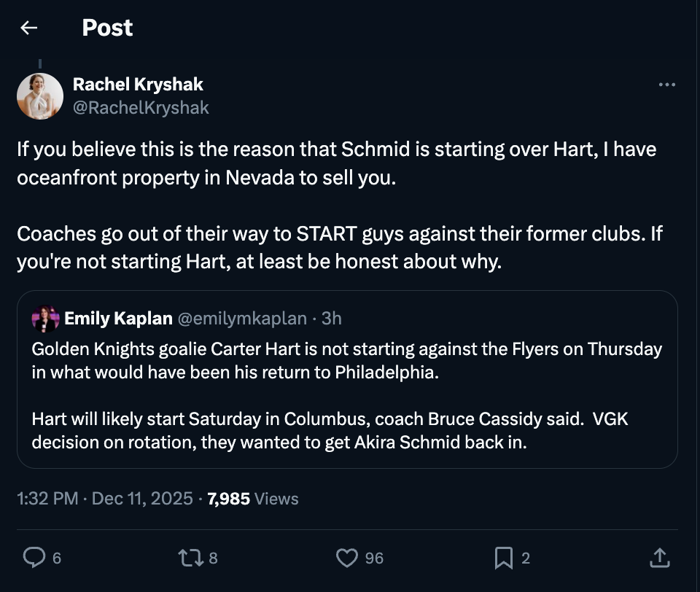Click Emily Kaplan's avatar in quoted post
Viewport: 700px width, 592px height.
click(46, 319)
